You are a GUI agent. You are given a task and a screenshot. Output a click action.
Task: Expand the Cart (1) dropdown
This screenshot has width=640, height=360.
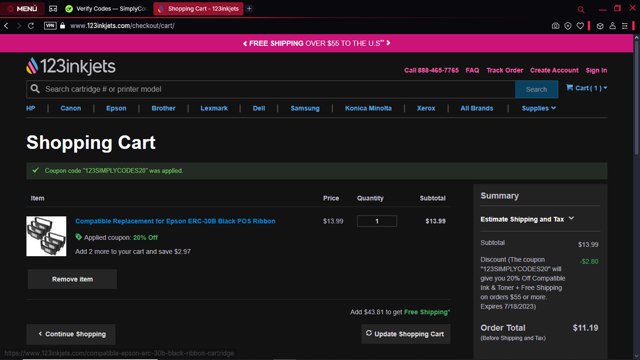click(586, 88)
